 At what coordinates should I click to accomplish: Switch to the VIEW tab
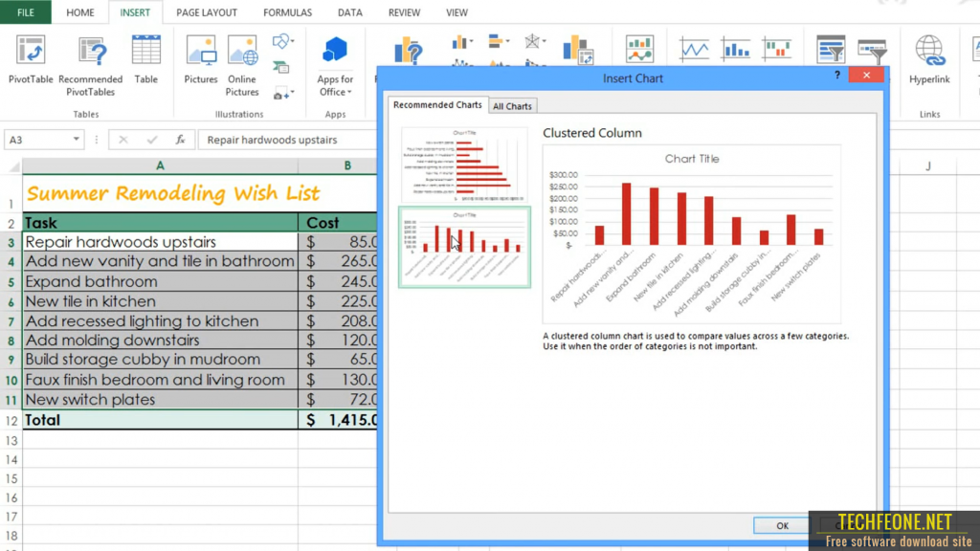point(457,12)
